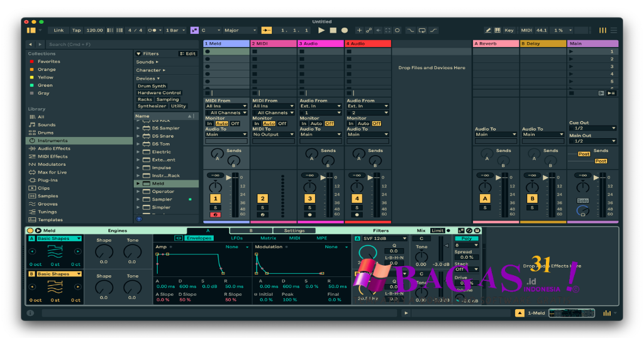Arm track 1 Meld for recording
Screen dimensions: 644x338
point(215,214)
